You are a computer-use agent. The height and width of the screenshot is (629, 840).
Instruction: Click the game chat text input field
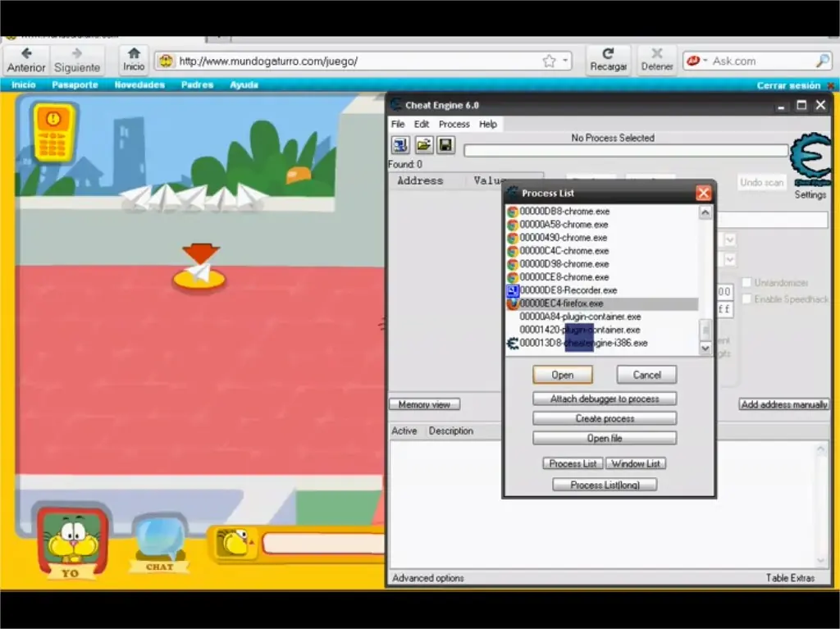[x=324, y=543]
